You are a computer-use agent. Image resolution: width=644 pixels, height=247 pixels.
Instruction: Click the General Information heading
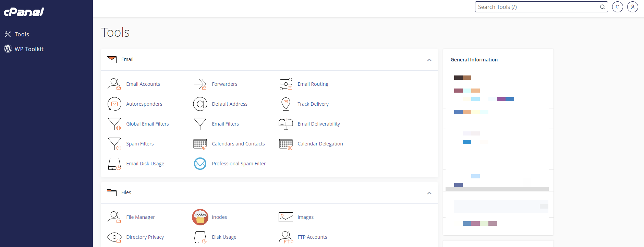[x=474, y=60]
